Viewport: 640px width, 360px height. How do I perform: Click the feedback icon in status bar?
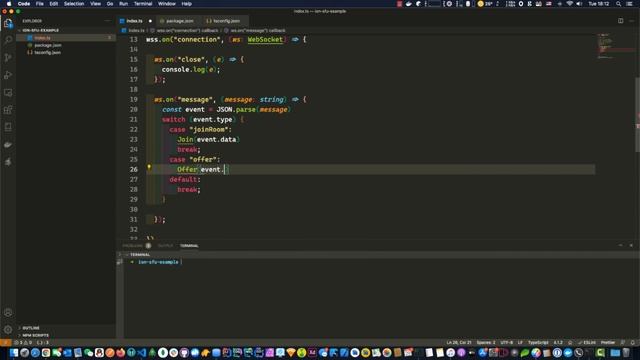pyautogui.click(x=622, y=343)
